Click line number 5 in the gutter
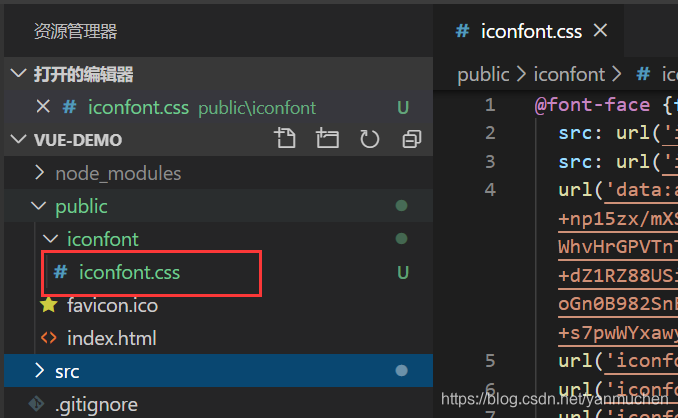The height and width of the screenshot is (418, 678). pos(490,361)
